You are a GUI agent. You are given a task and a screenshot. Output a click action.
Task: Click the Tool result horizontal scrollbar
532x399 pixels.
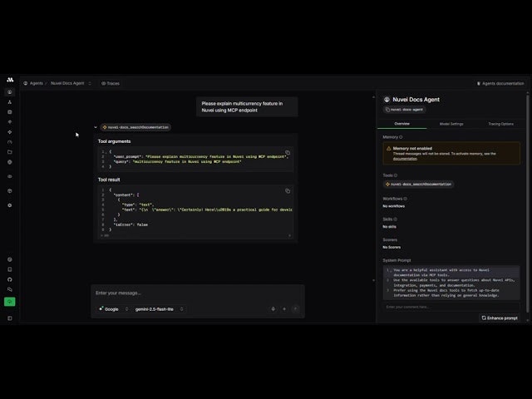pyautogui.click(x=197, y=235)
